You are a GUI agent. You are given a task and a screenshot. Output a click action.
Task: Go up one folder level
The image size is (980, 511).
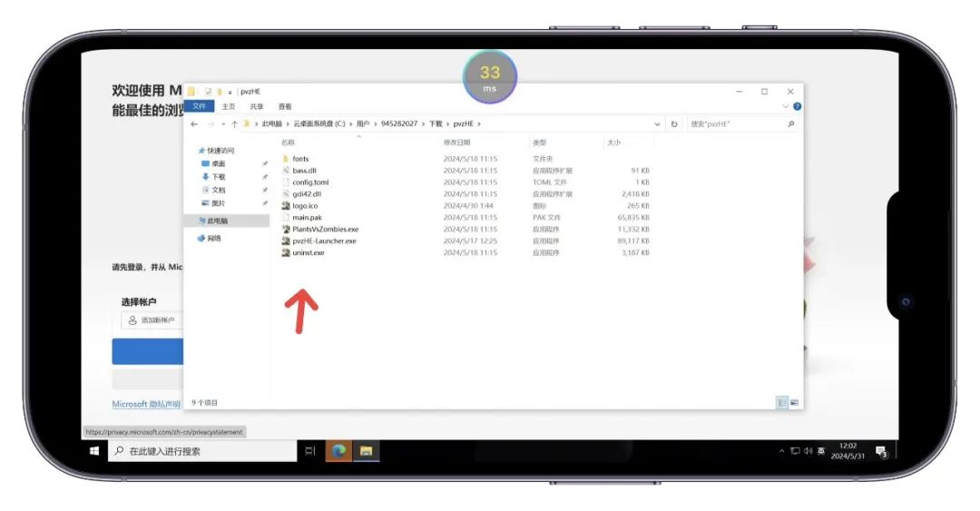(234, 123)
